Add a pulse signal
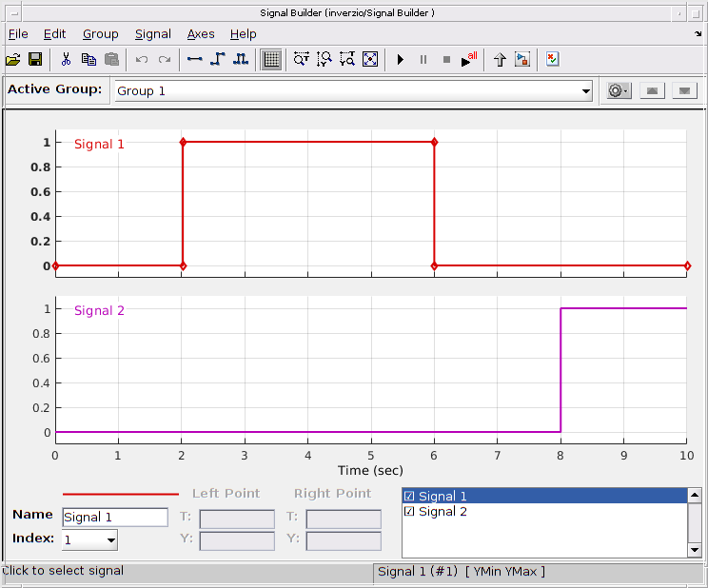This screenshot has height=588, width=708. (x=241, y=60)
